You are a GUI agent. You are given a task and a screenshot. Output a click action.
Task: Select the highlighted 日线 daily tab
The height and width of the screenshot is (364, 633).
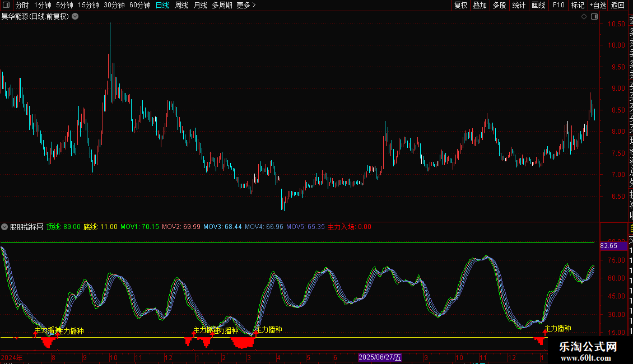click(x=162, y=5)
